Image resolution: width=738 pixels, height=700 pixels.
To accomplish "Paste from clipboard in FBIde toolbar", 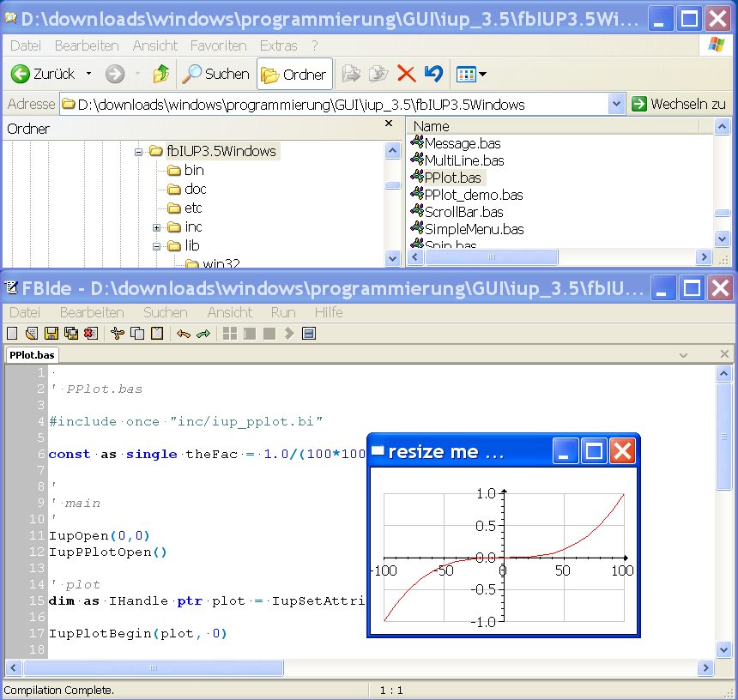I will [155, 334].
